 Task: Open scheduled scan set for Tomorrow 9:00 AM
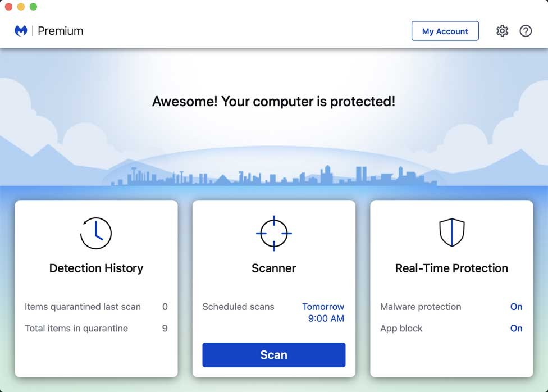point(323,312)
